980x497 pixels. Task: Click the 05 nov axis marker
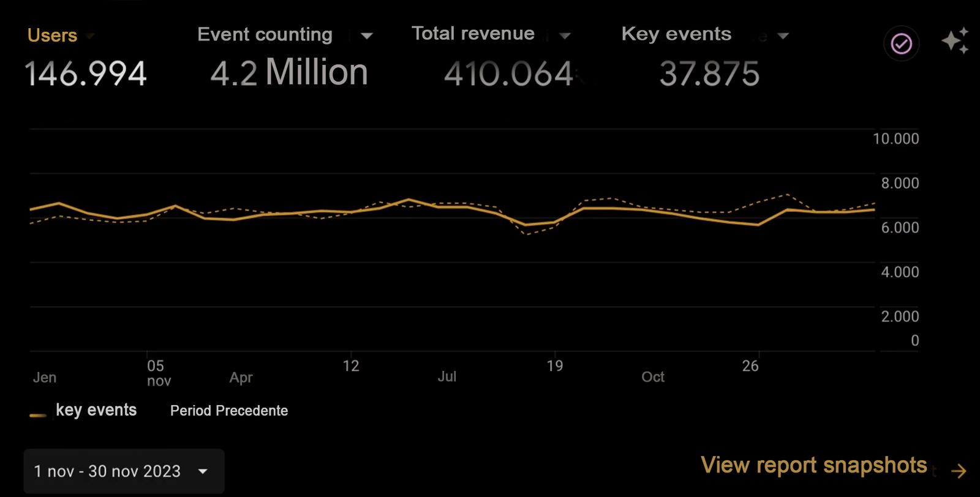[x=157, y=373]
